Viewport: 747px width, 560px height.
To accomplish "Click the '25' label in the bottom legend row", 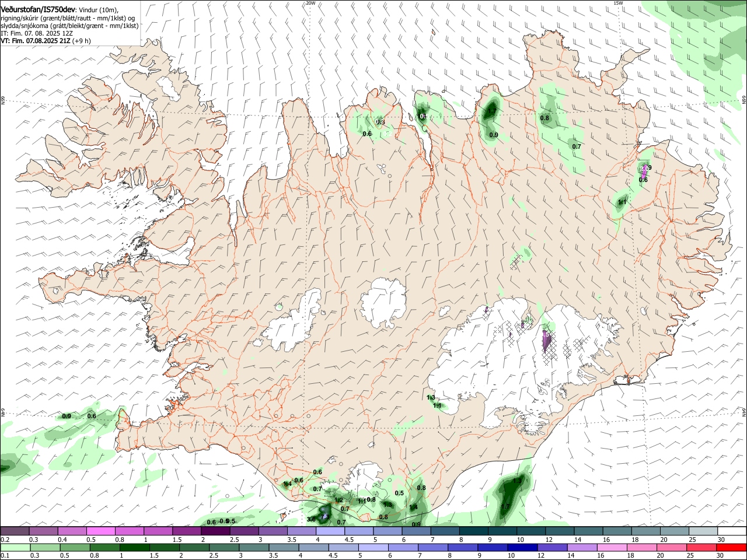I will 691,556.
